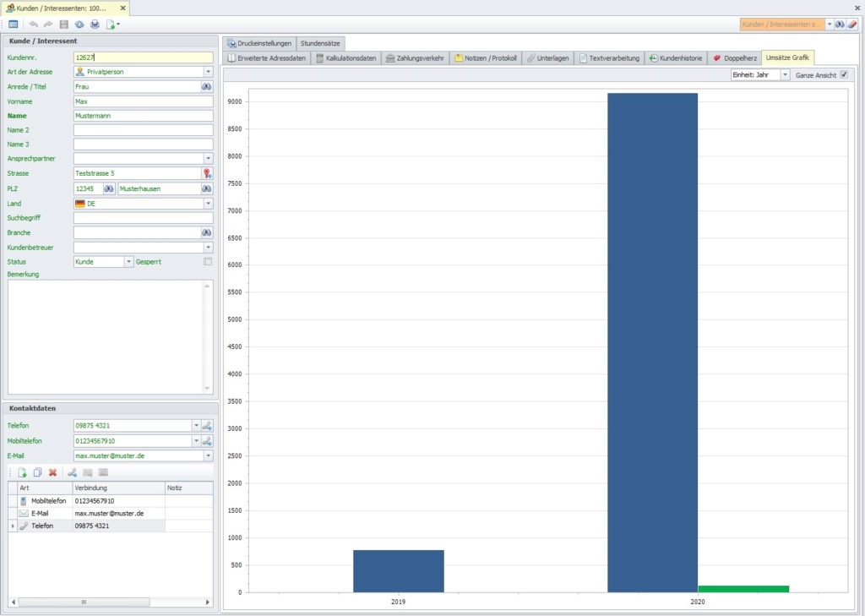Expand the Kundenbetreuer dropdown
The image size is (865, 616).
point(208,248)
